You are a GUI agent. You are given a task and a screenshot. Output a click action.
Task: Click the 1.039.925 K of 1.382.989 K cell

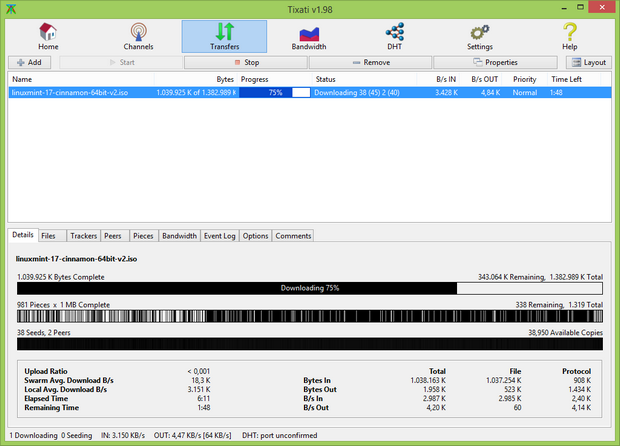point(196,93)
